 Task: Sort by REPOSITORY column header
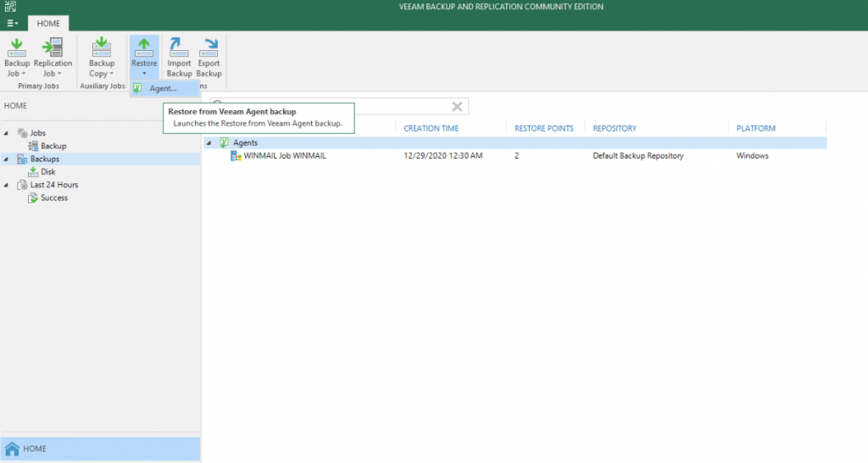tap(615, 128)
